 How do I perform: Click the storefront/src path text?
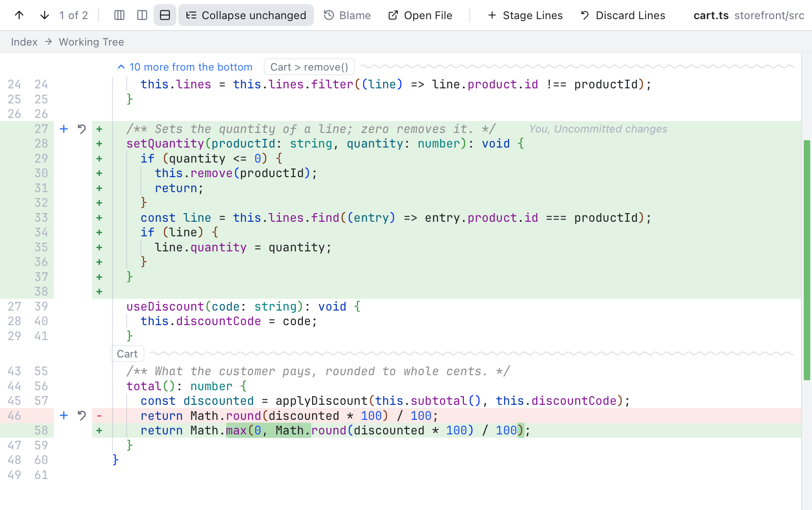click(769, 15)
